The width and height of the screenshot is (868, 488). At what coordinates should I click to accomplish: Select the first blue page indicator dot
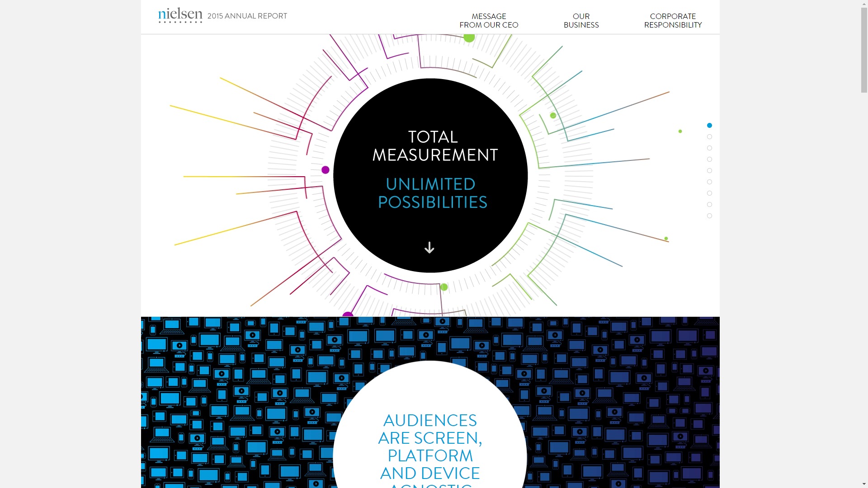tap(709, 126)
